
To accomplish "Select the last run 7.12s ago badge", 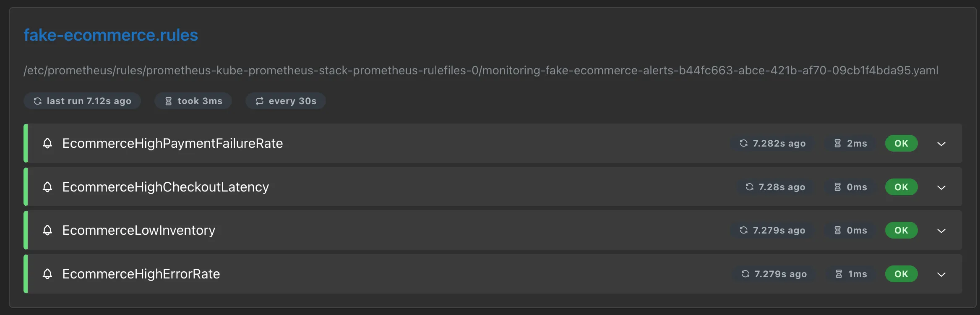I will click(x=82, y=101).
